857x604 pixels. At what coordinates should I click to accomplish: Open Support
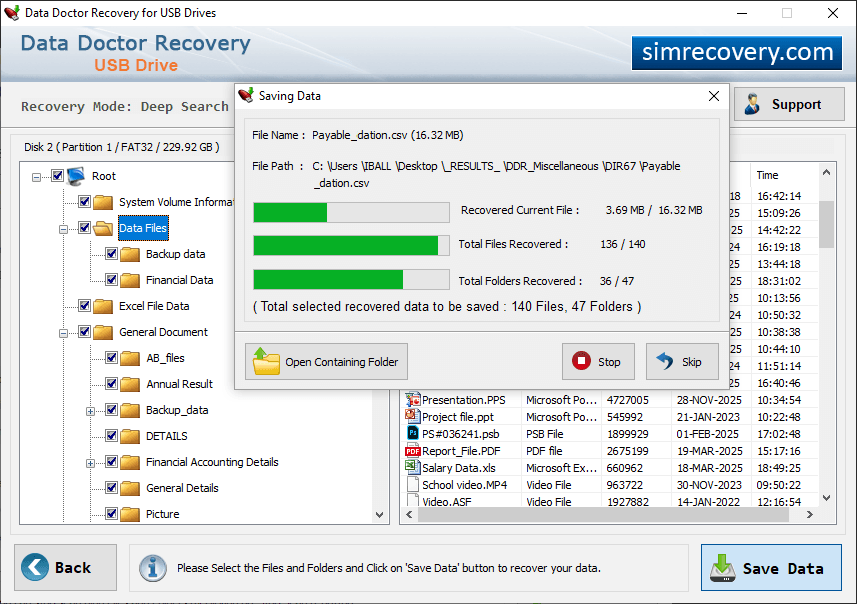(x=789, y=104)
